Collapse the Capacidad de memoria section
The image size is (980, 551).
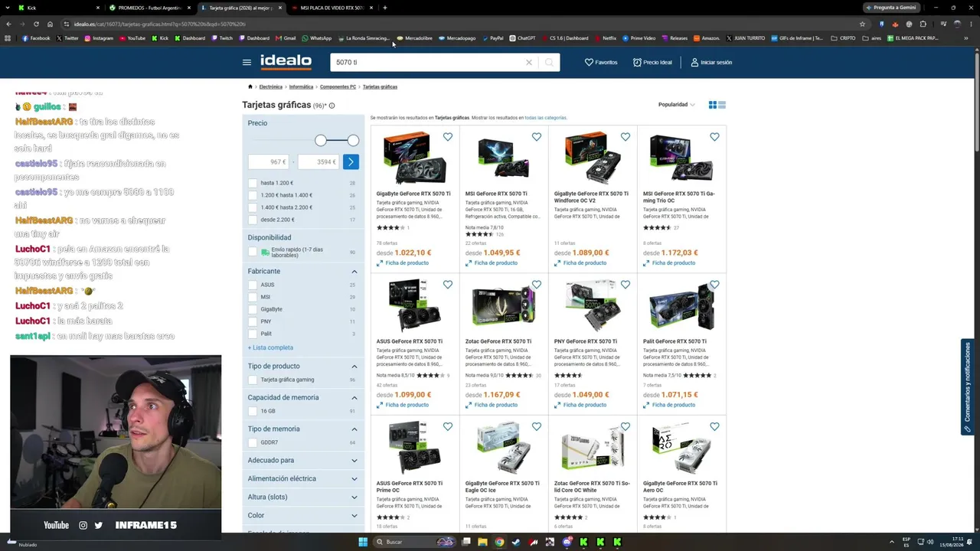coord(354,398)
